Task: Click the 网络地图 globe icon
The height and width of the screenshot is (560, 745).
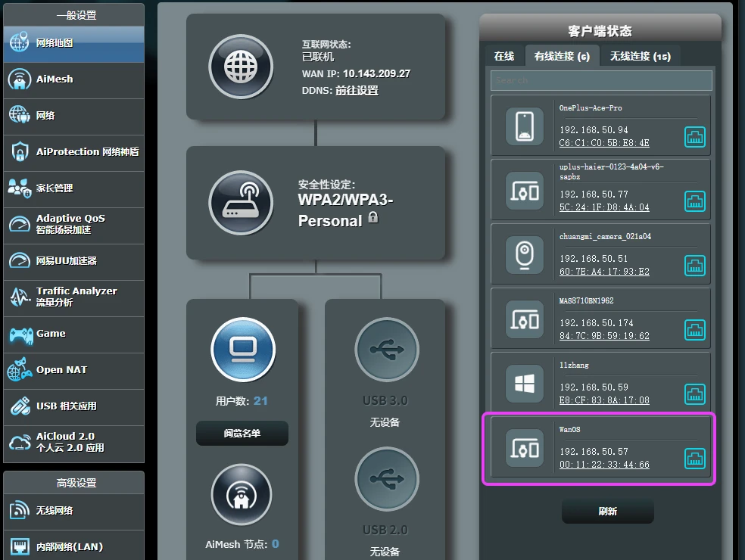Action: click(20, 42)
